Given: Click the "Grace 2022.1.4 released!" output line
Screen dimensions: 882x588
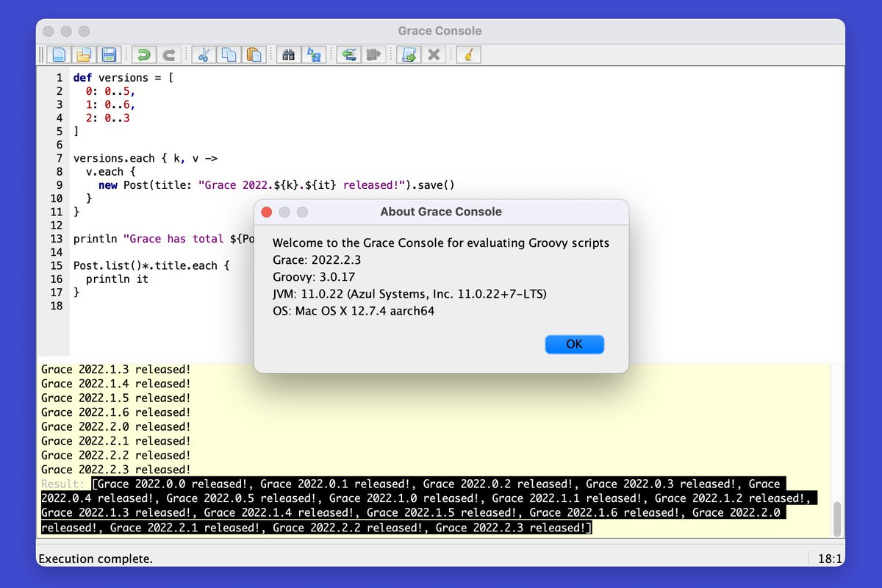Looking at the screenshot, I should (116, 384).
